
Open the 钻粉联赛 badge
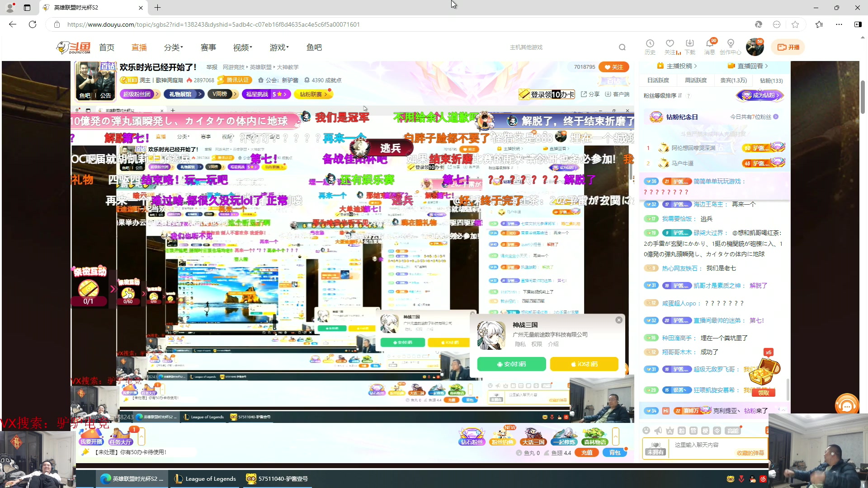(x=313, y=94)
